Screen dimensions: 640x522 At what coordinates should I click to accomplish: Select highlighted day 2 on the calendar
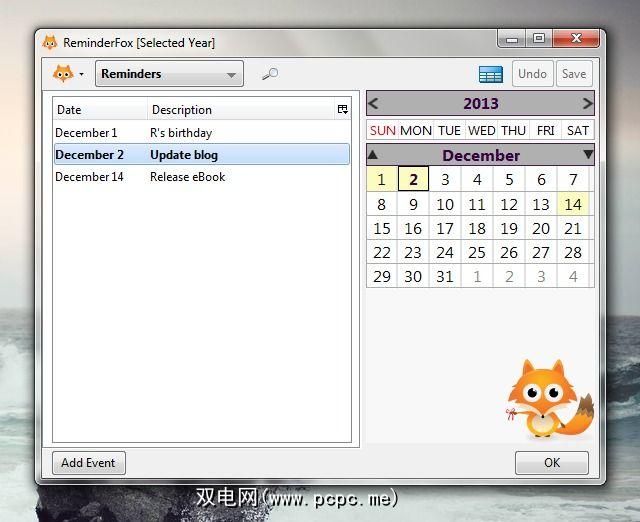pos(413,179)
